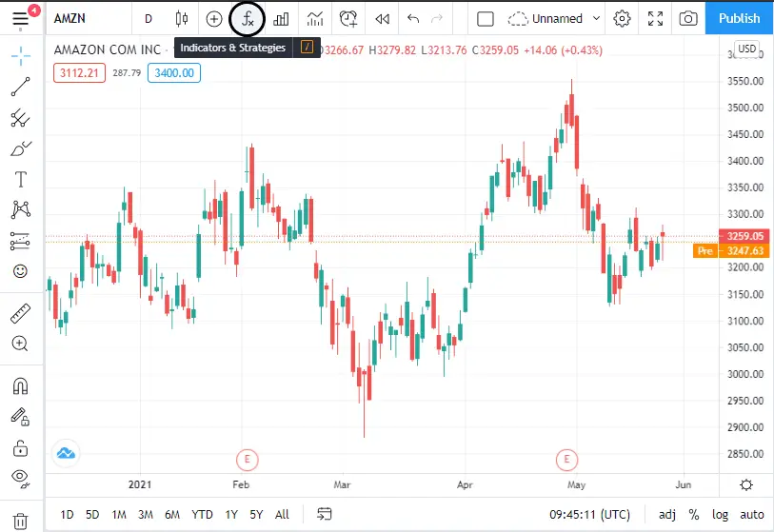The image size is (774, 532).
Task: Select the XABCD pattern tool
Action: (21, 209)
